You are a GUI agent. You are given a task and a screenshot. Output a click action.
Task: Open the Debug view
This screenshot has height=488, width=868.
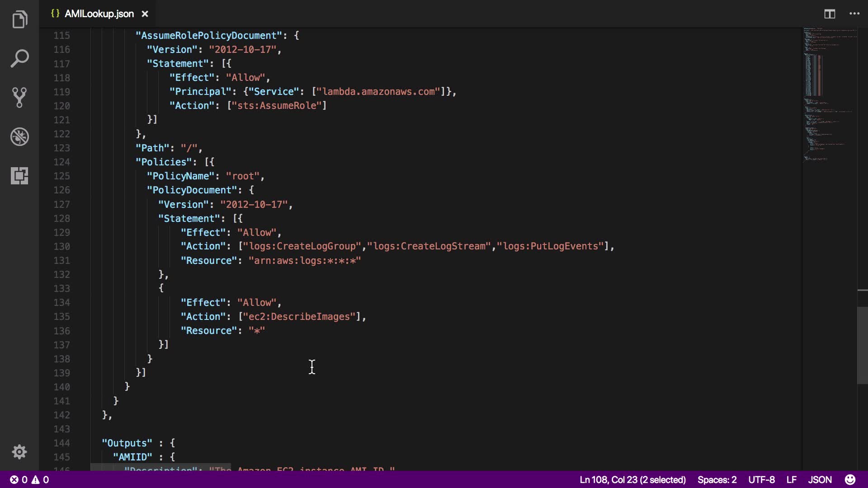19,136
